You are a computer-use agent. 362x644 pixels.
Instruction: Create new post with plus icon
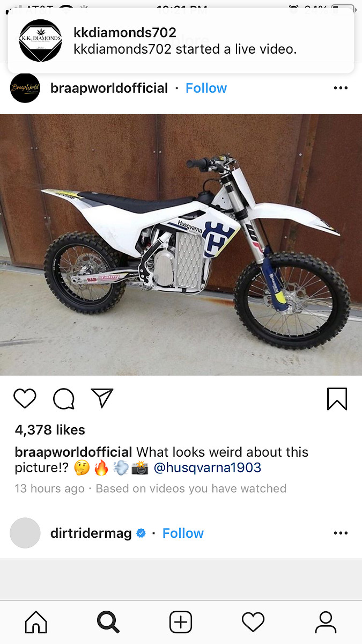click(x=181, y=622)
